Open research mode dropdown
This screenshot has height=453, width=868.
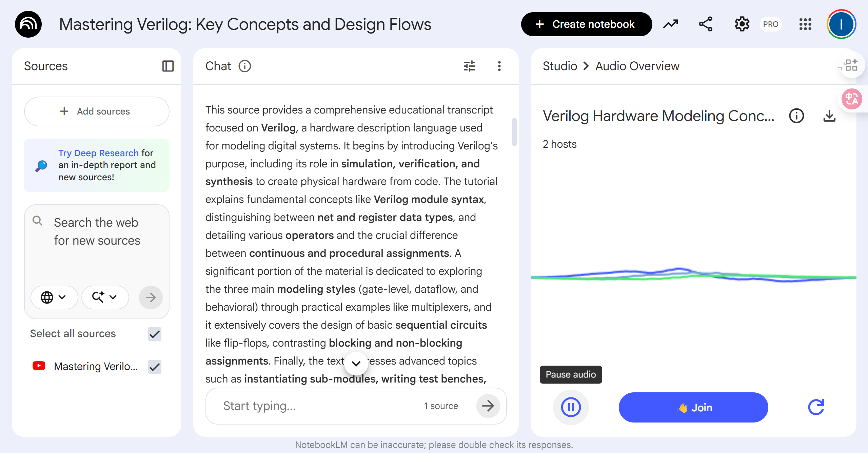105,297
